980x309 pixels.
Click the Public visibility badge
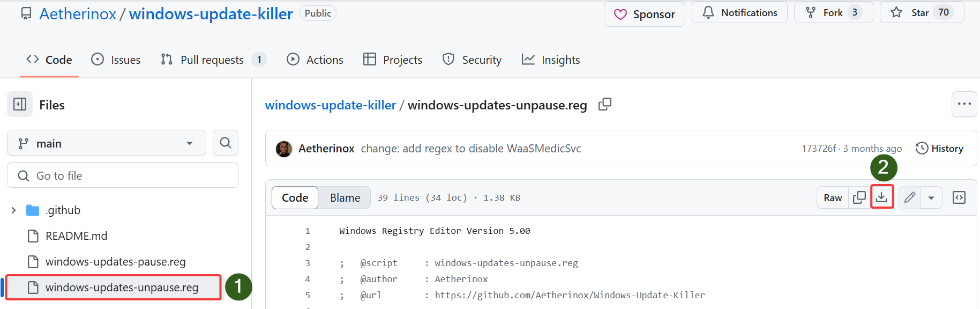(x=318, y=13)
